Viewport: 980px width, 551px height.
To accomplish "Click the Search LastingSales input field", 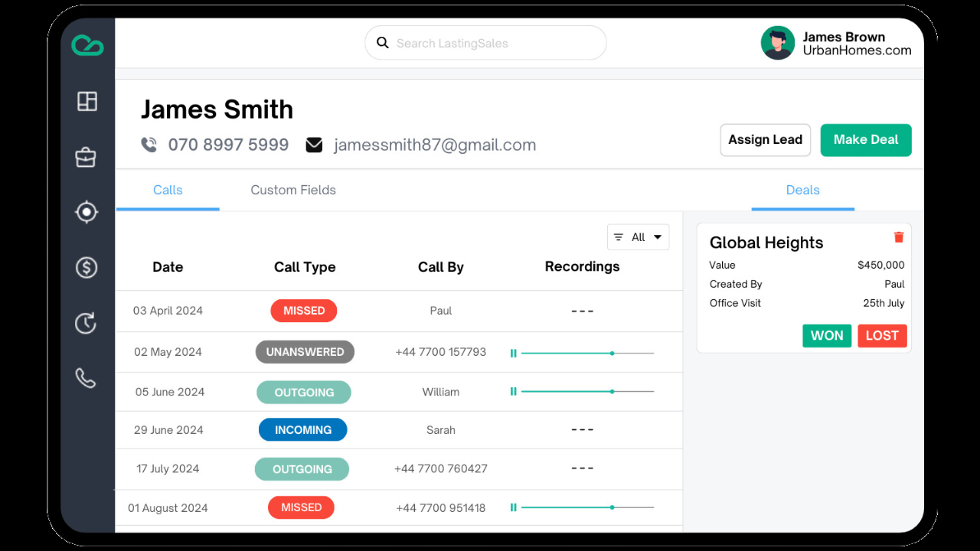I will pos(485,43).
